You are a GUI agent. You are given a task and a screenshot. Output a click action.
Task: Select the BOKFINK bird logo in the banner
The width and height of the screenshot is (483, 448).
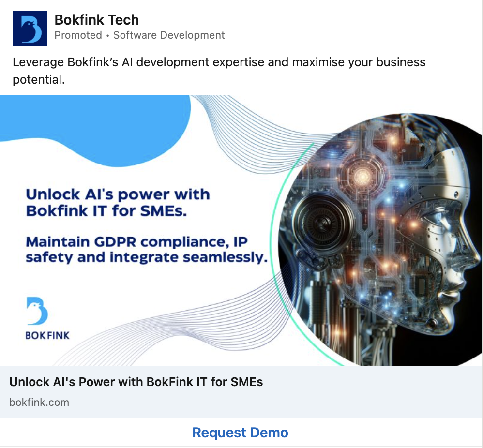tap(48, 318)
